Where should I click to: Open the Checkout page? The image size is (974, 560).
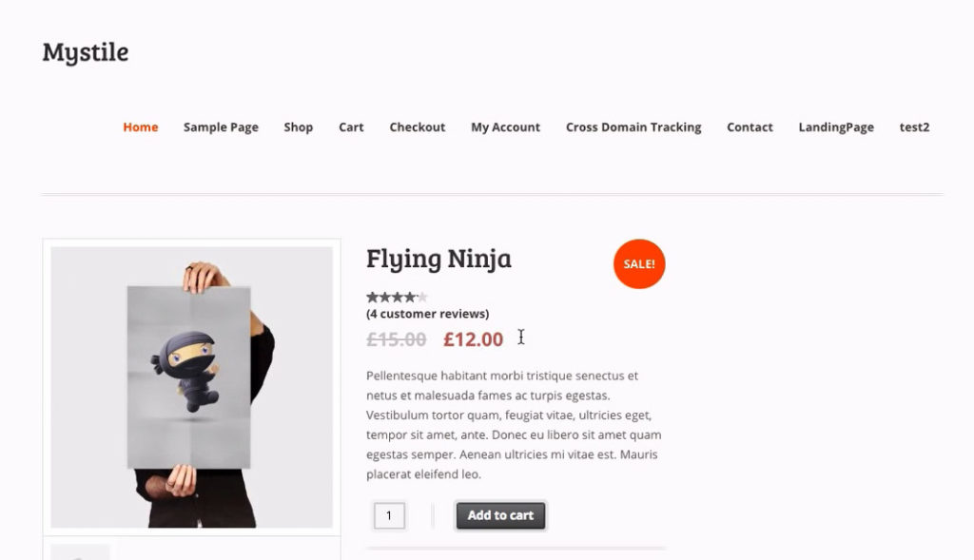417,126
